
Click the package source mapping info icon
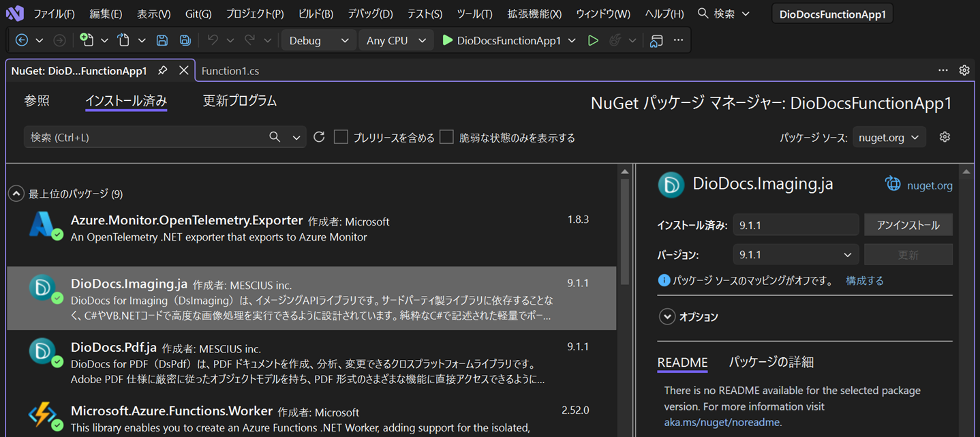(x=664, y=280)
